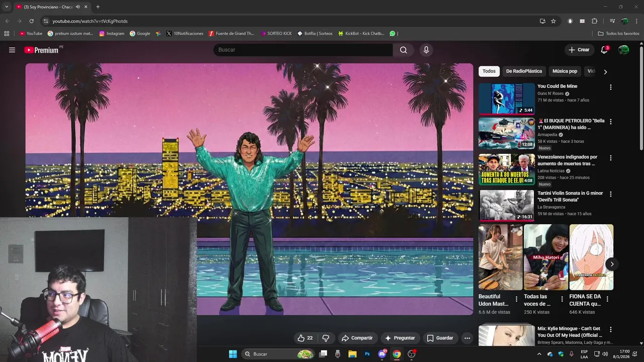Click the Compartir button
Viewport: 644px width, 362px height.
[x=357, y=338]
